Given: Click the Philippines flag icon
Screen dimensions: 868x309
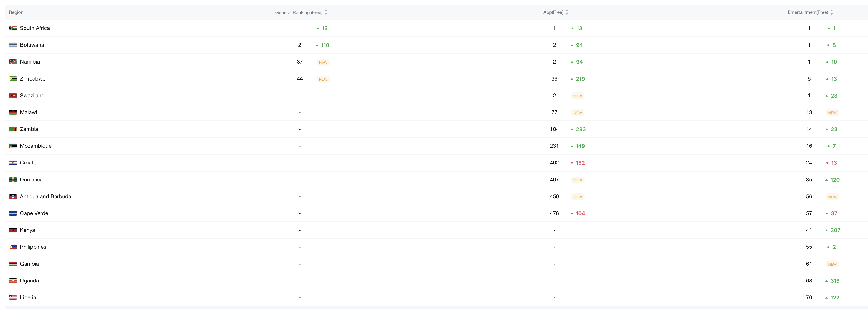Looking at the screenshot, I should point(13,247).
